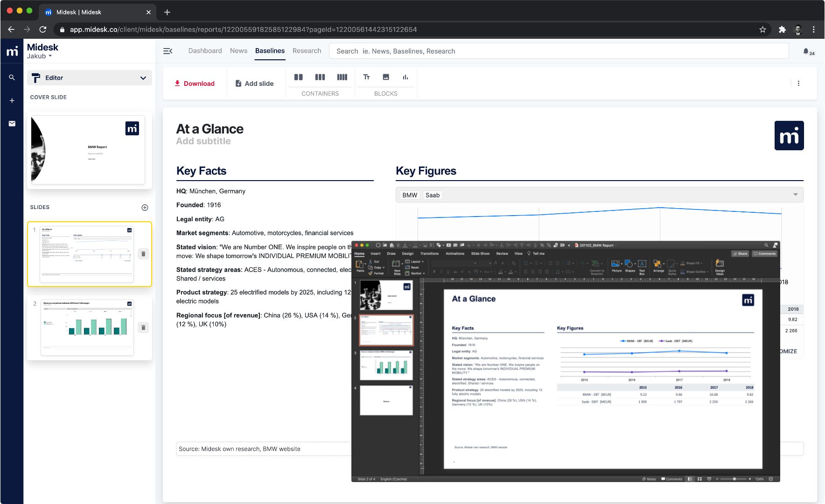Select slide 3 thumbnail in PowerPoint
The height and width of the screenshot is (504, 825).
tap(386, 365)
